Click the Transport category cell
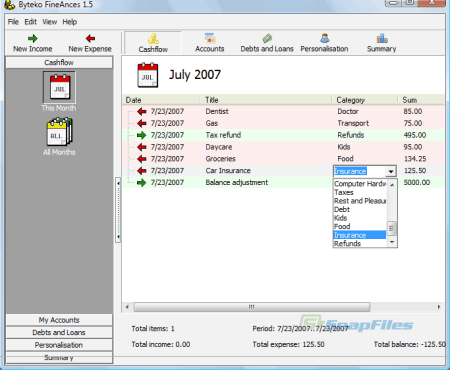This screenshot has width=450, height=370. point(353,123)
